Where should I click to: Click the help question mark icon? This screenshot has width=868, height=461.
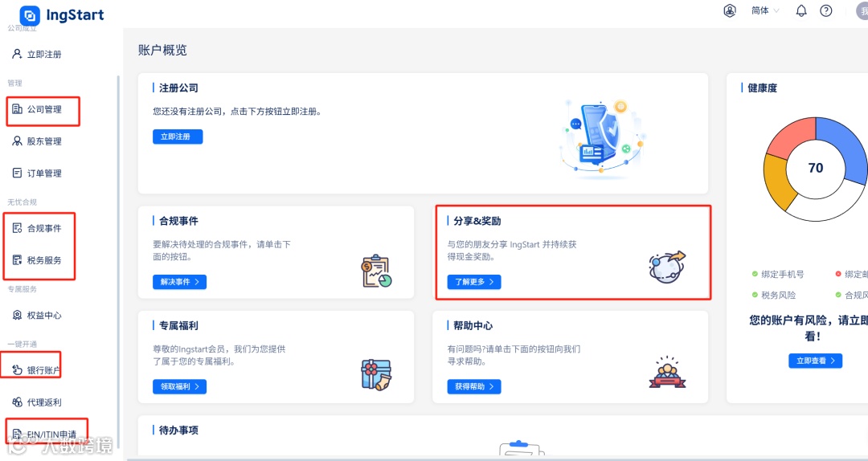826,10
